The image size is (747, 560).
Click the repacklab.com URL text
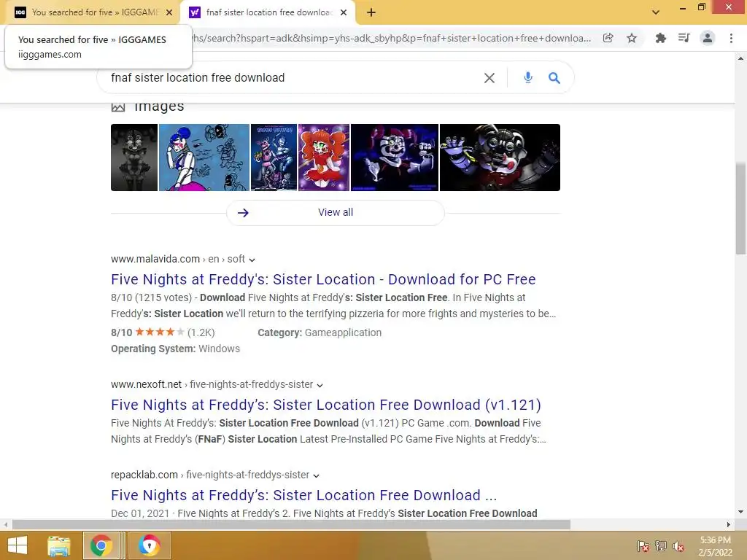pos(144,475)
